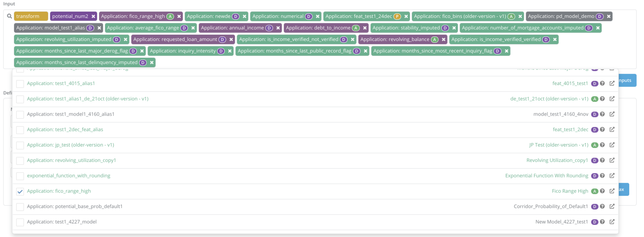Screen dimensions: 644x237
Task: Check the Application: test1_2dec_feat_alias checkbox
Action: click(x=20, y=130)
